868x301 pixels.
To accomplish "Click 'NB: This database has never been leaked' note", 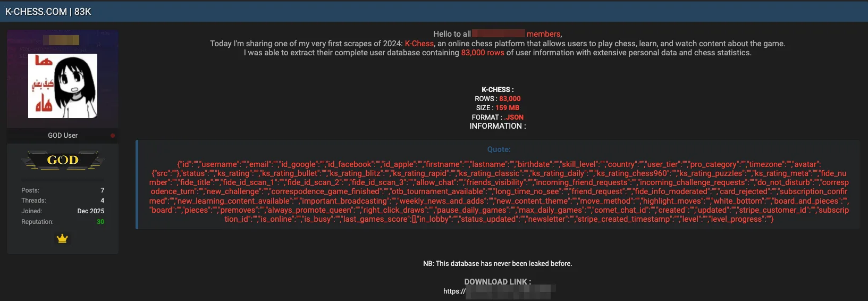I will pos(498,264).
